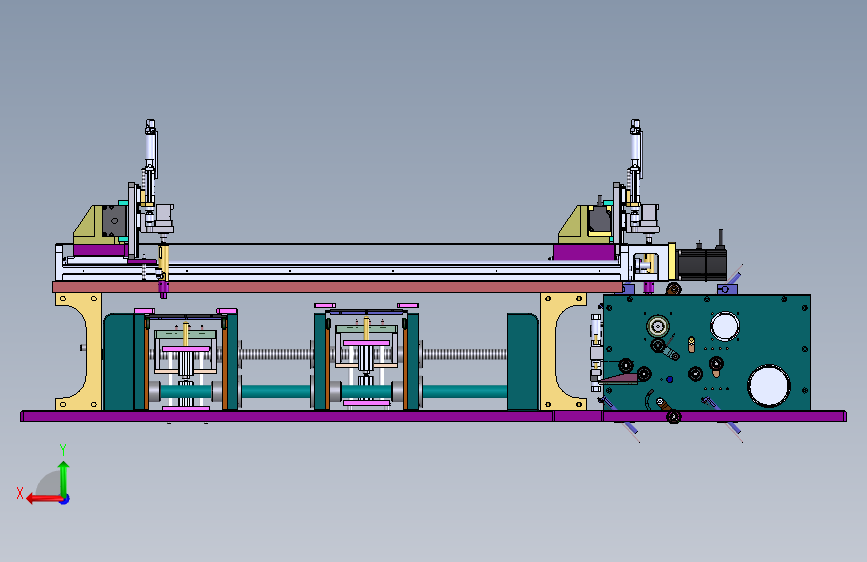
Task: Click the blue Z axis dot at the triad origin
Action: [65, 499]
